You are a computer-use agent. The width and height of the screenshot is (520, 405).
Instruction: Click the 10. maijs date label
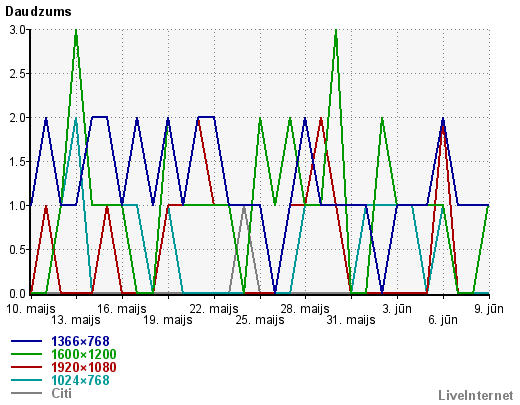31,309
